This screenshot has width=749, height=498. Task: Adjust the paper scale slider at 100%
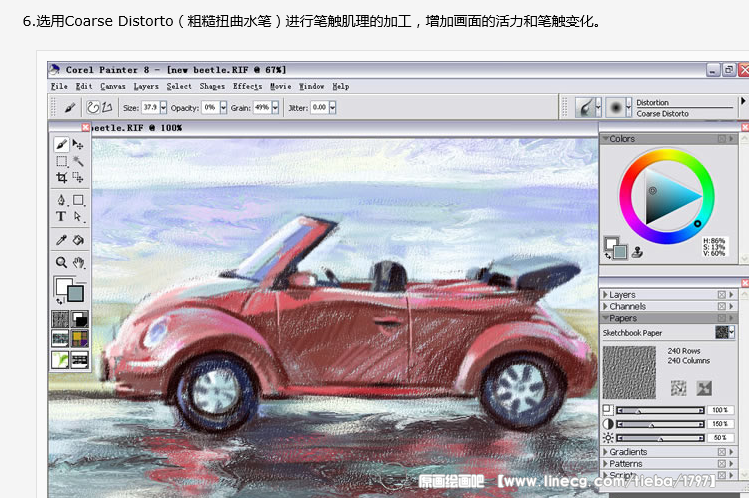[x=660, y=410]
